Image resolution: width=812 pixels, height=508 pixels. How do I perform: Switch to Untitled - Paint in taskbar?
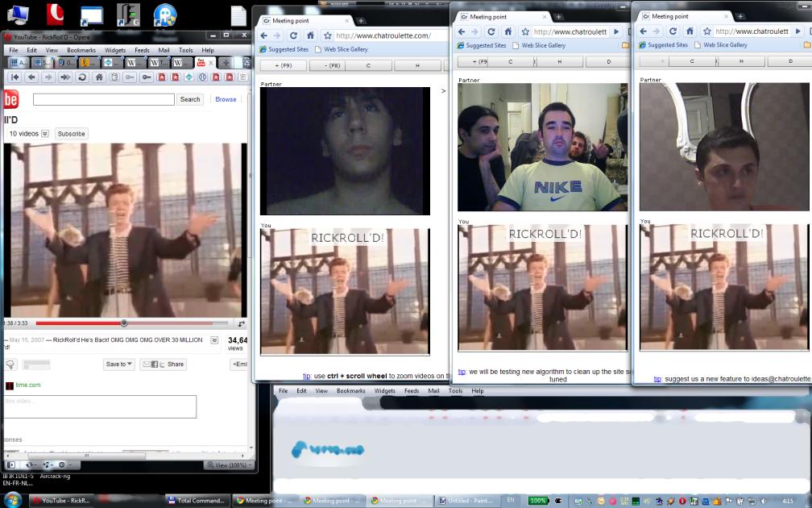pos(466,500)
